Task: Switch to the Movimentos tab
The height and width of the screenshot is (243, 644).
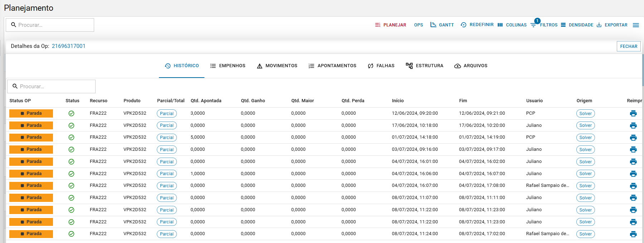Action: (277, 66)
